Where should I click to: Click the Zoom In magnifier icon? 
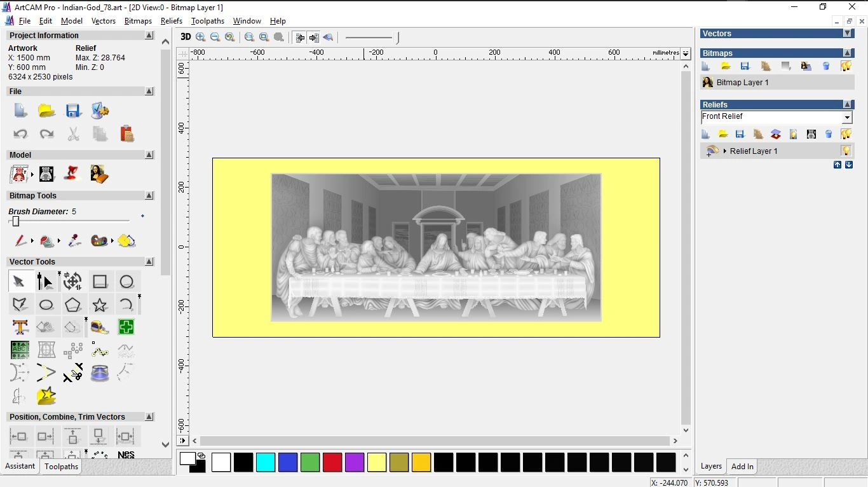[x=201, y=38]
